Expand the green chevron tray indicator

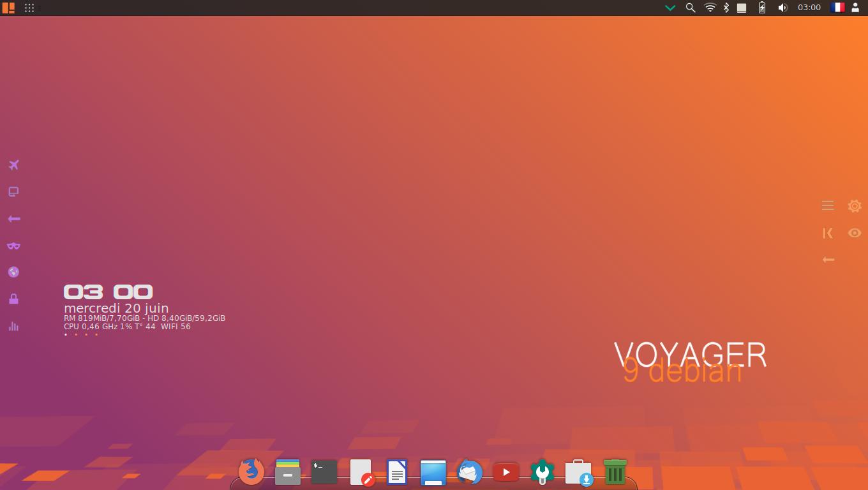pos(670,8)
